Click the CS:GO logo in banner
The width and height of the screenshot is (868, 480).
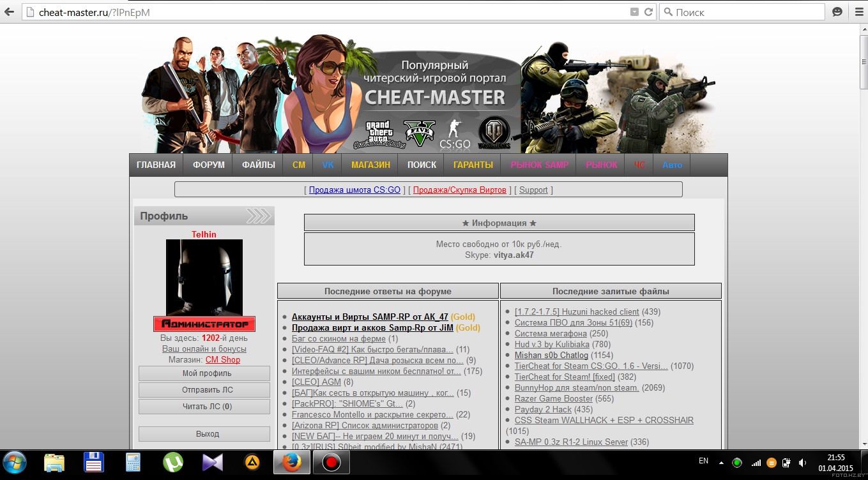tap(455, 134)
